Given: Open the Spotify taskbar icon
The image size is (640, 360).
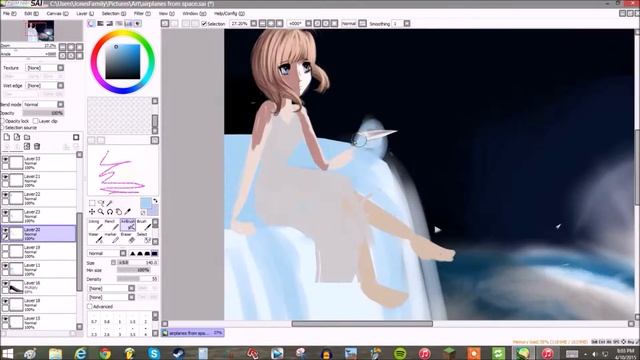Looking at the screenshot, I should 400,353.
